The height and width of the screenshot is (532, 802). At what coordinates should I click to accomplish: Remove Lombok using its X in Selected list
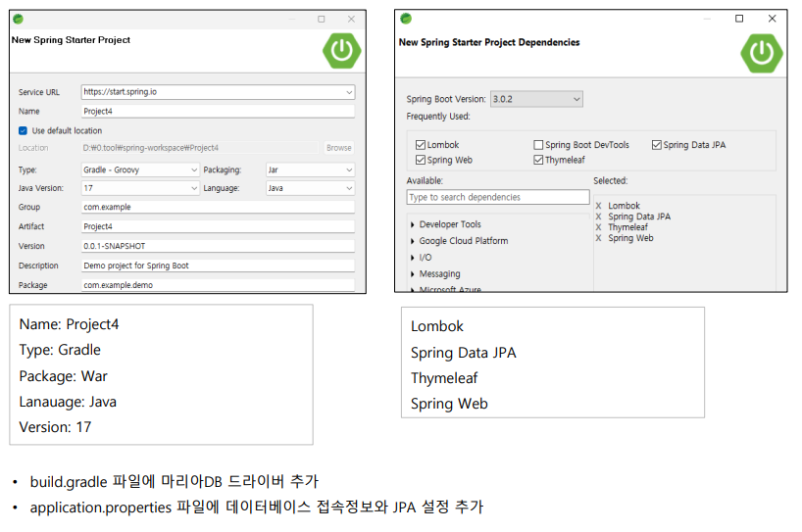click(598, 206)
